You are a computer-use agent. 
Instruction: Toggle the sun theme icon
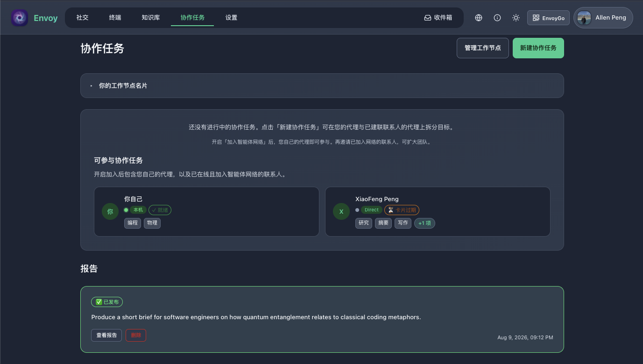pyautogui.click(x=516, y=18)
